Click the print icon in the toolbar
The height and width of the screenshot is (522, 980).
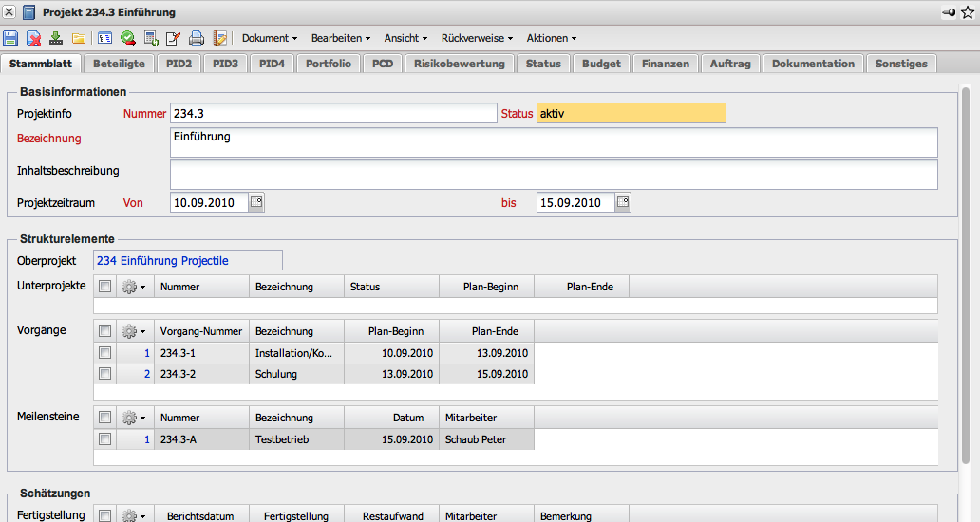197,38
